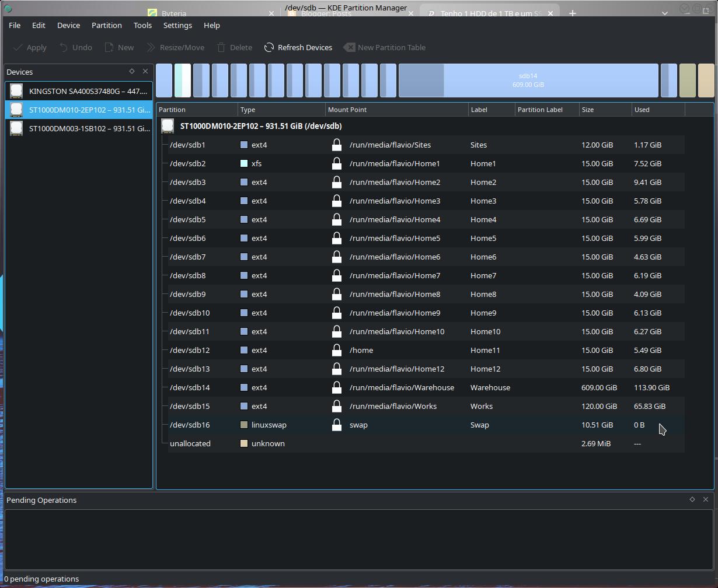Float the Devices panel with diamond icon

[x=132, y=71]
